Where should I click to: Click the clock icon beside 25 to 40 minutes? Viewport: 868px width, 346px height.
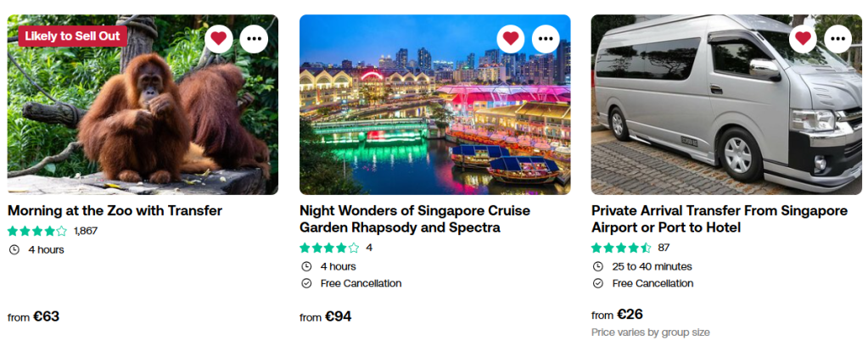[x=597, y=266]
